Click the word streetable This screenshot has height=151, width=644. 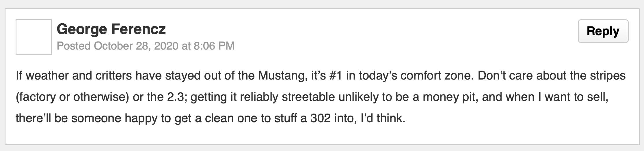[x=308, y=97]
